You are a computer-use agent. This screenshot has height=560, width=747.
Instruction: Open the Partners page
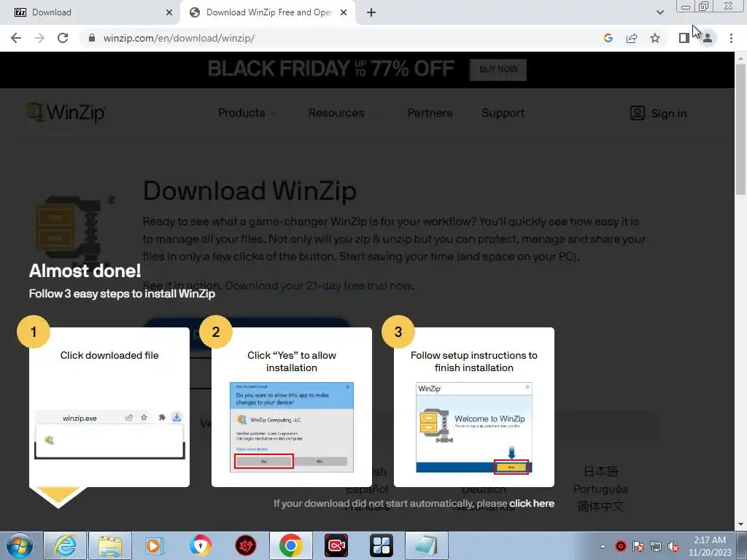coord(430,113)
